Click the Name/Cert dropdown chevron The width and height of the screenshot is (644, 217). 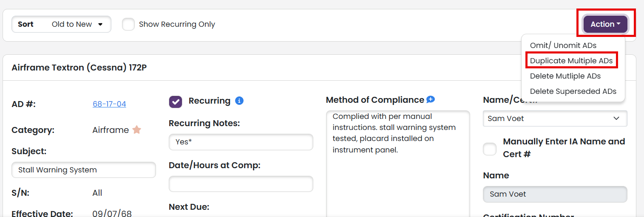pyautogui.click(x=616, y=118)
